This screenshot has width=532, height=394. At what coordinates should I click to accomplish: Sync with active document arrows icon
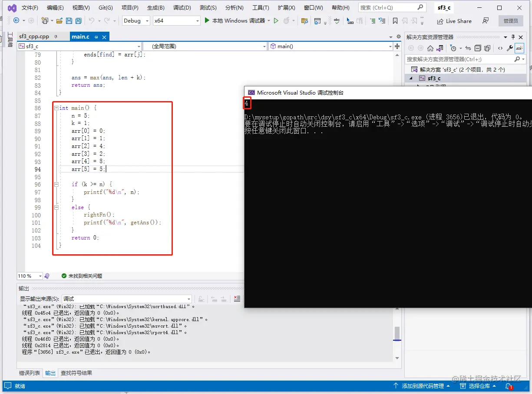468,48
